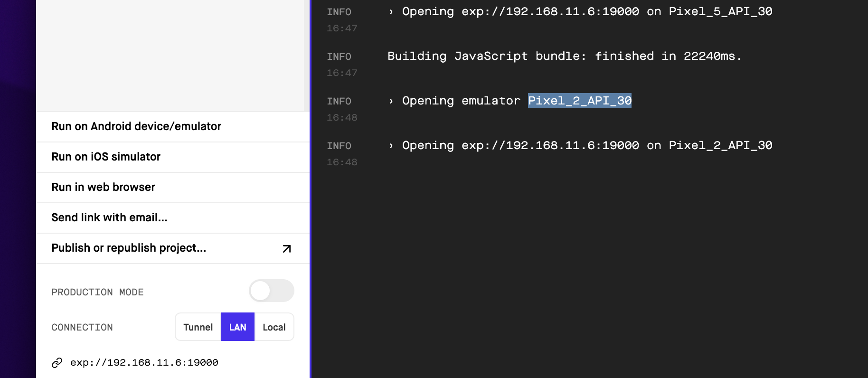Choose Run on Android device/emulator
The height and width of the screenshot is (378, 868).
click(136, 126)
